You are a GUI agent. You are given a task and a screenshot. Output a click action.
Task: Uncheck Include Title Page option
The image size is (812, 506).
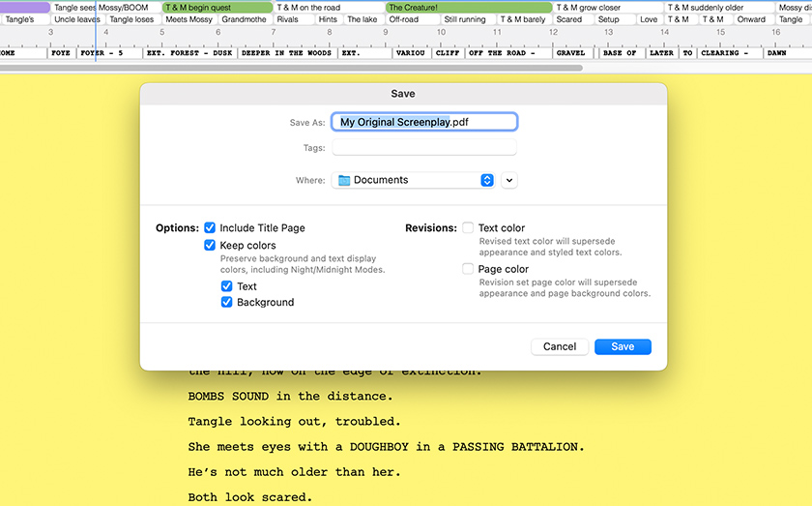tap(210, 228)
